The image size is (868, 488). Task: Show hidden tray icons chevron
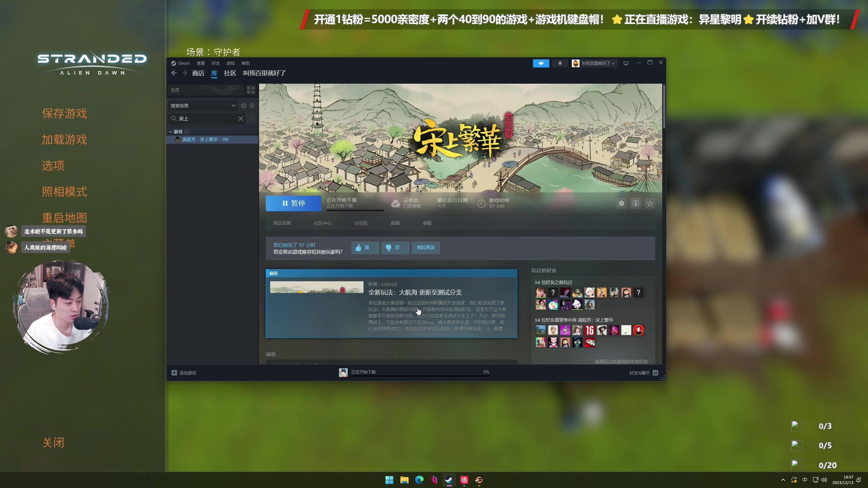pos(783,480)
